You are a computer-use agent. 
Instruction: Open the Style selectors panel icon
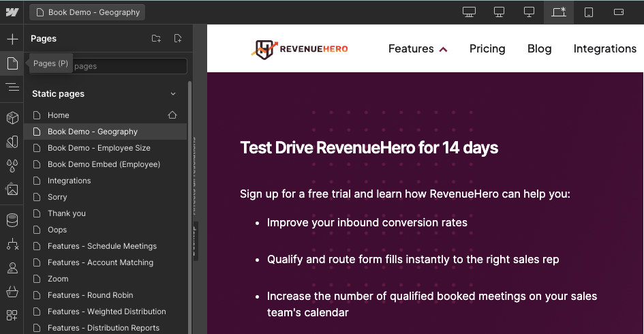[x=12, y=142]
